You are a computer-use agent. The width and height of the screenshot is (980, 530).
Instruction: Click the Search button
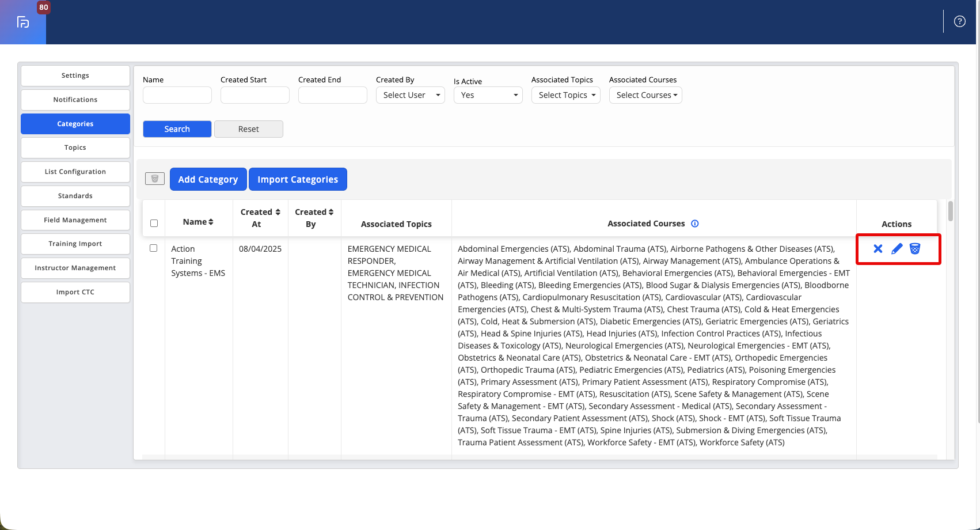[177, 129]
